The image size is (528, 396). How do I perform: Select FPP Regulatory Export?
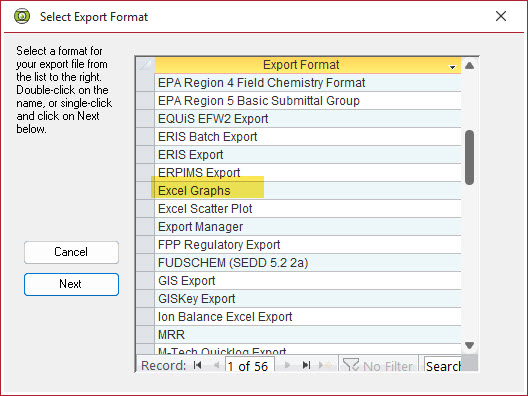[308, 245]
